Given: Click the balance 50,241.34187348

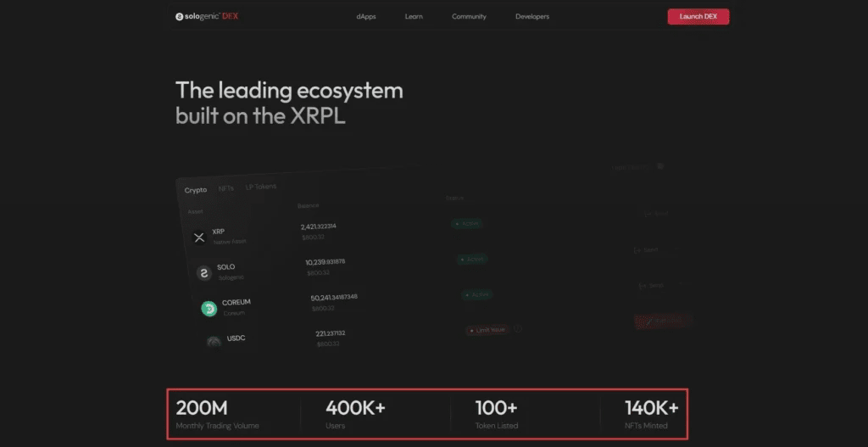Looking at the screenshot, I should coord(334,298).
